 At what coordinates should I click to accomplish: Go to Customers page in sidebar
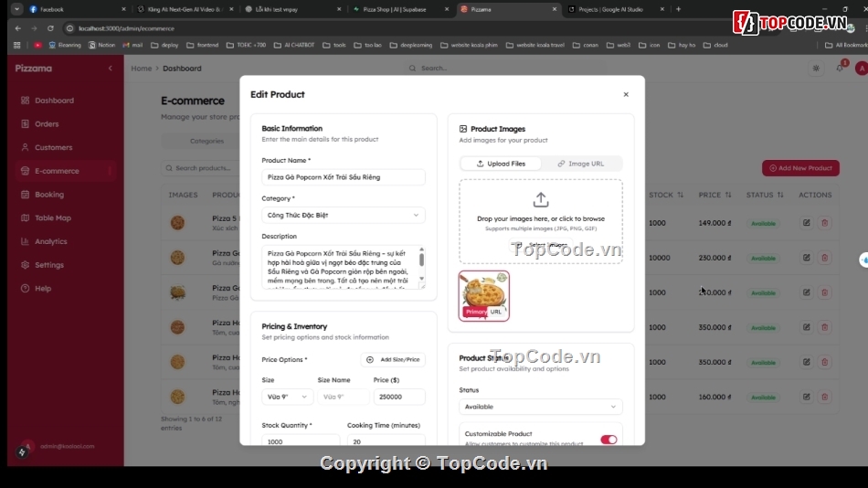point(53,147)
